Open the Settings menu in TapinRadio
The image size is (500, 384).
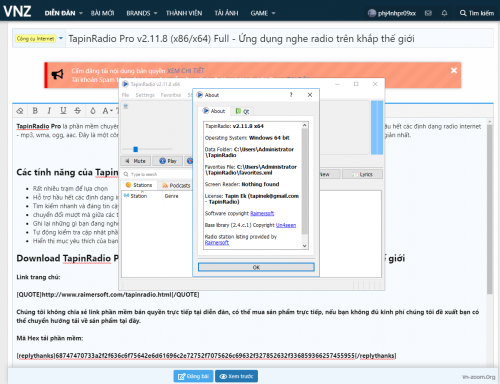(145, 95)
